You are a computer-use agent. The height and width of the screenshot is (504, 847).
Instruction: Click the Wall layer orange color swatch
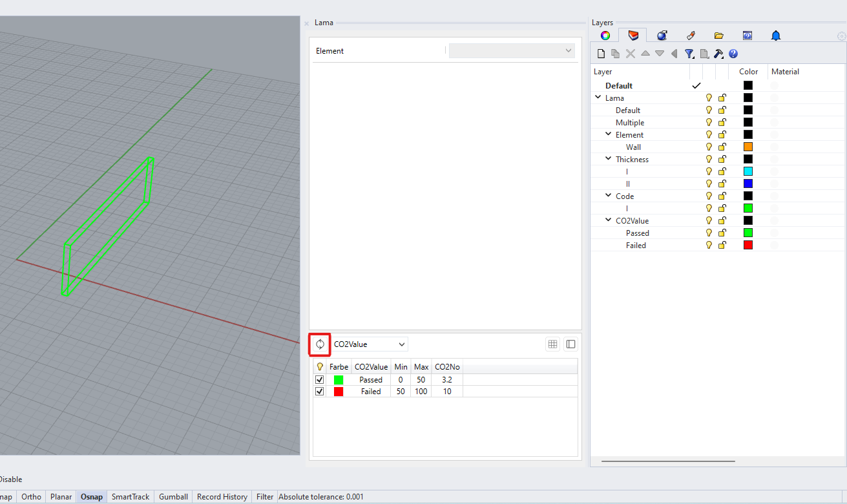(748, 147)
